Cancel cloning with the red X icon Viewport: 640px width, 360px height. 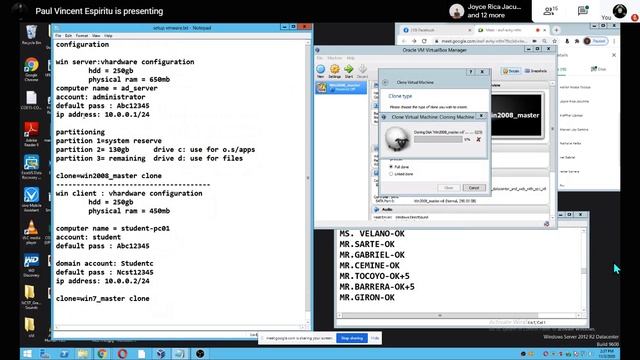click(x=478, y=140)
